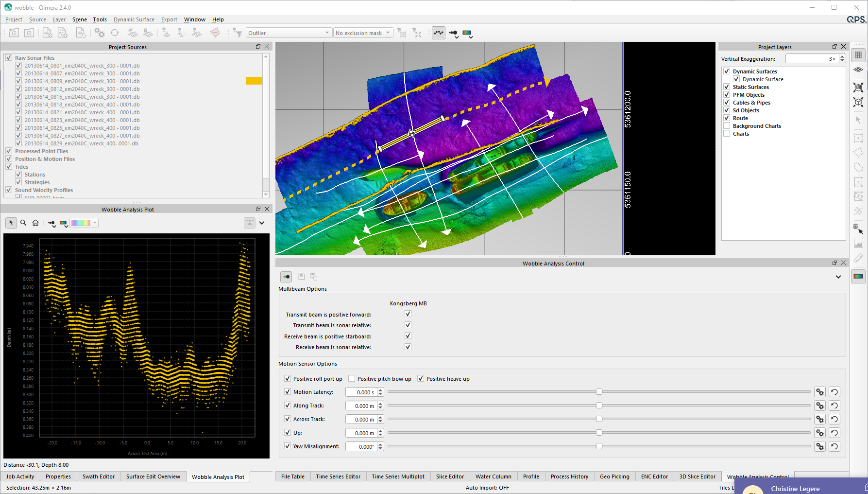Toggle the Background Charts layer checkbox
The height and width of the screenshot is (494, 868).
(x=727, y=126)
